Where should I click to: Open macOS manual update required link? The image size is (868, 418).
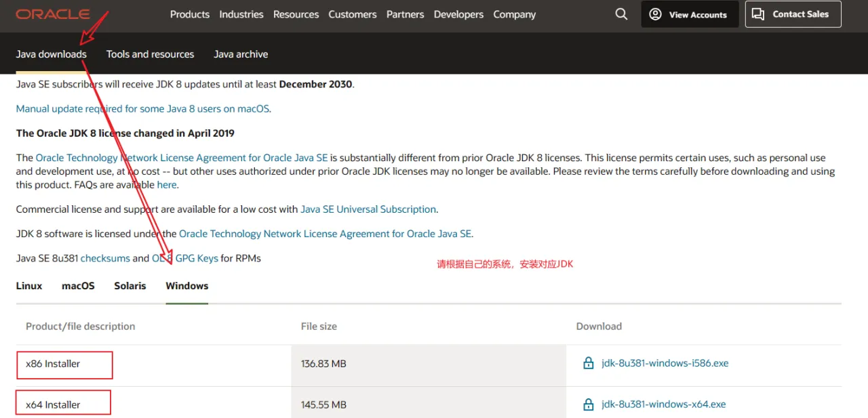(x=143, y=108)
